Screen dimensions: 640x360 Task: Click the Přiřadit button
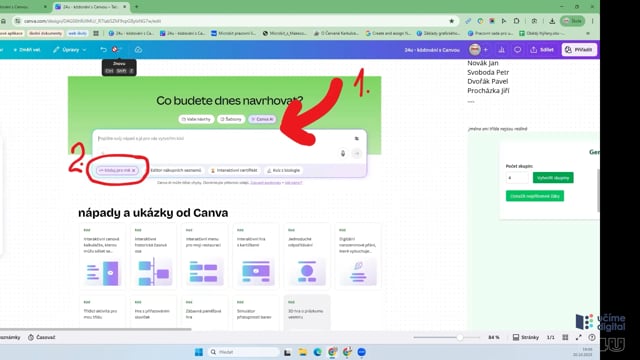(579, 50)
